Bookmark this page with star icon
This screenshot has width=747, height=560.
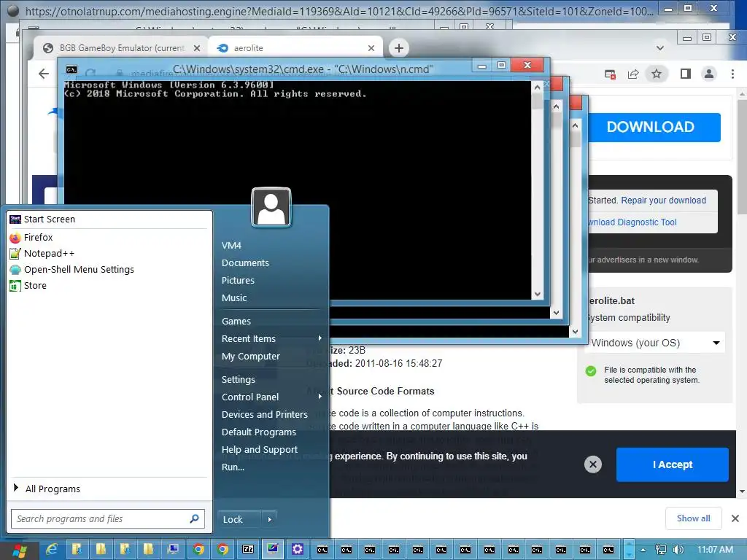click(x=657, y=74)
